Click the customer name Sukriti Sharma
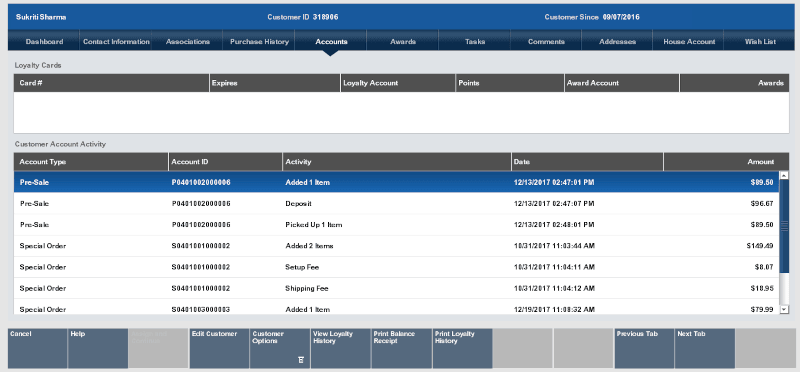Image resolution: width=800 pixels, height=372 pixels. [41, 17]
